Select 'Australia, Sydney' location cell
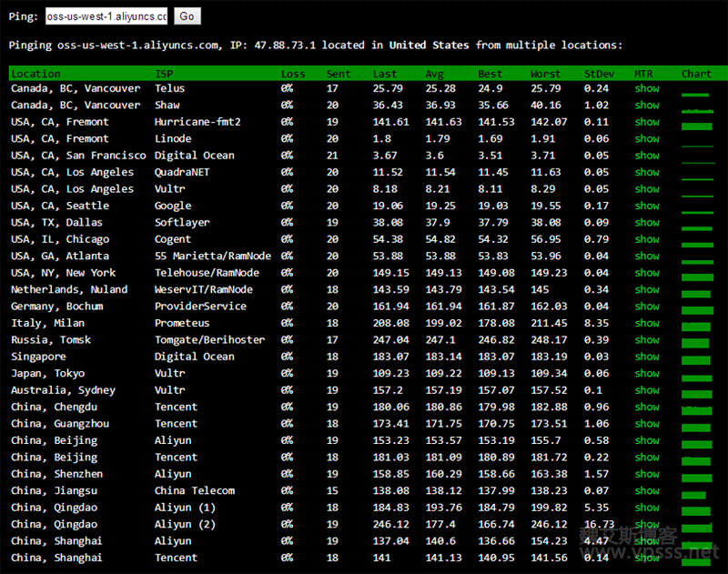Viewport: 728px width, 574px height. (63, 389)
